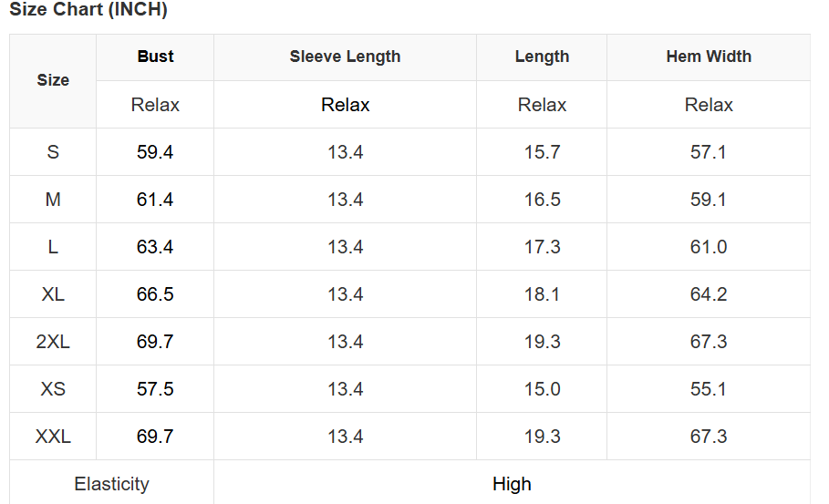Screen dimensions: 829x504
Task: Click the Size Chart (INCH) heading
Action: pos(88,11)
